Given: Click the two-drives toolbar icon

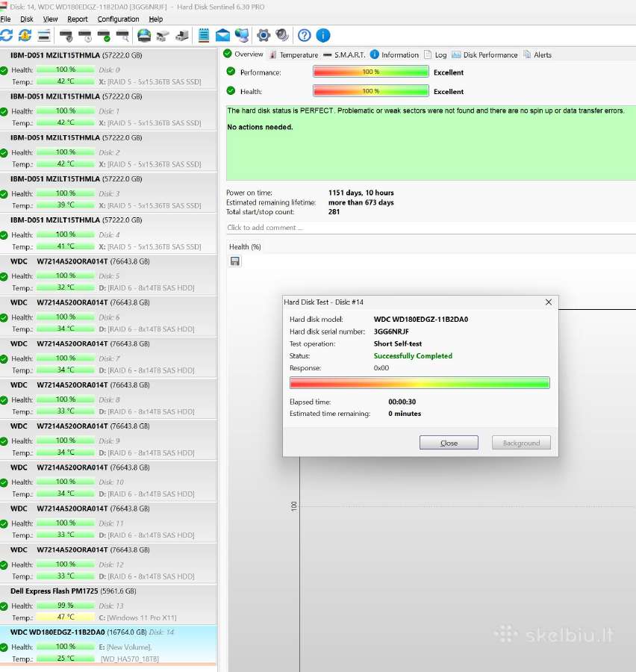Looking at the screenshot, I should [163, 36].
